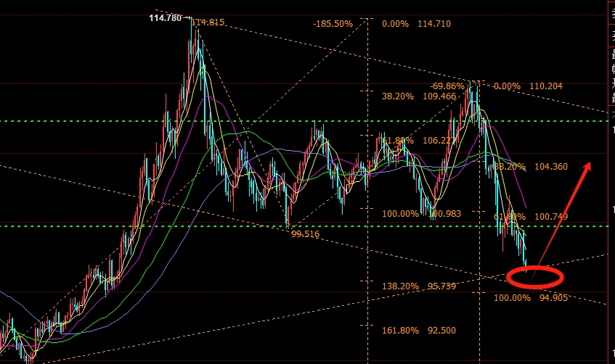Click the 0.00% label next to 110.204

(507, 86)
